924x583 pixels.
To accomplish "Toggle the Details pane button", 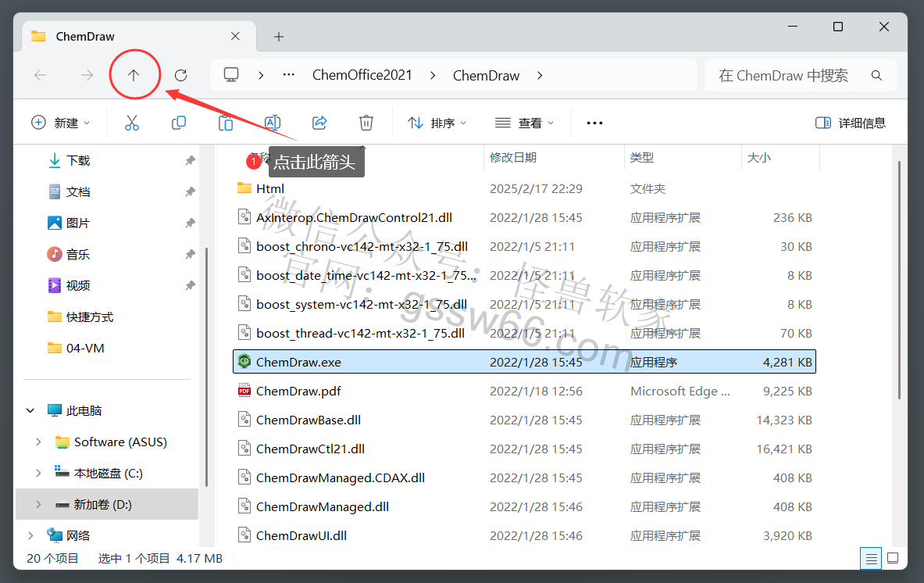I will pyautogui.click(x=851, y=123).
